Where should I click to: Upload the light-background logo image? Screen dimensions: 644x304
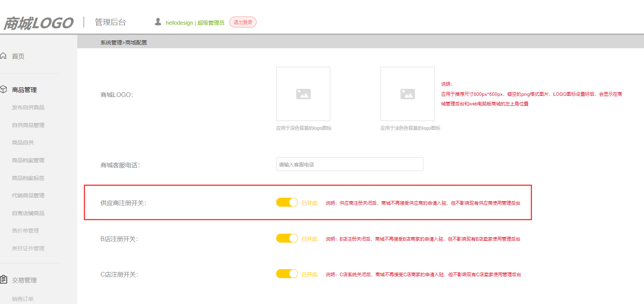[x=408, y=94]
